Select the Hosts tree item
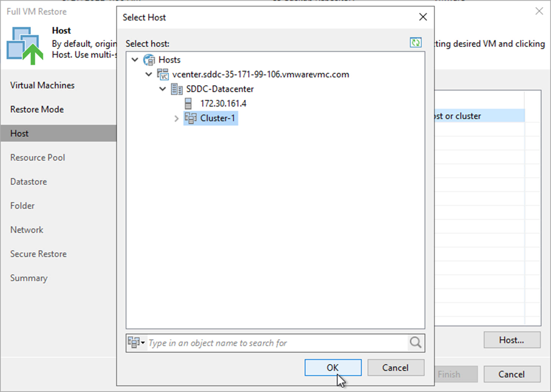551x392 pixels. (x=170, y=59)
